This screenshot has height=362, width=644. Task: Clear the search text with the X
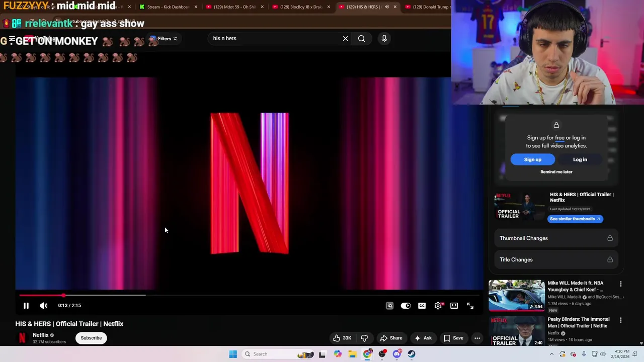coord(345,38)
